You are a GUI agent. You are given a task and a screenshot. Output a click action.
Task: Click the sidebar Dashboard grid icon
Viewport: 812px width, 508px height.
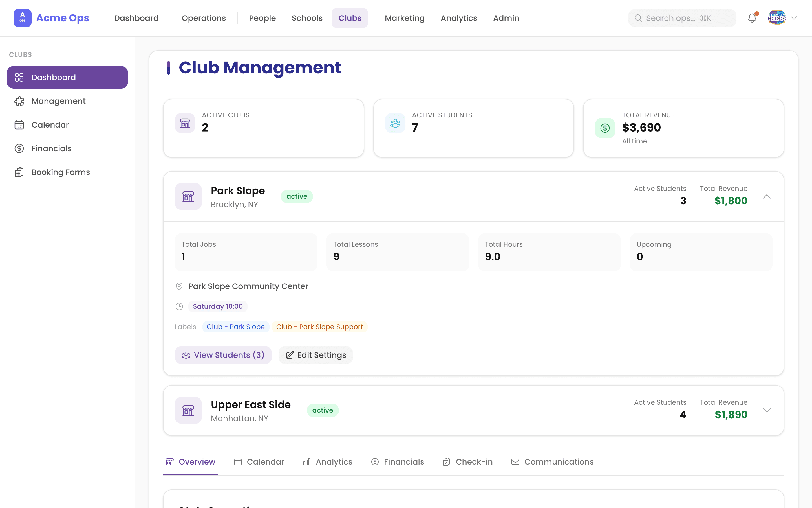(19, 77)
